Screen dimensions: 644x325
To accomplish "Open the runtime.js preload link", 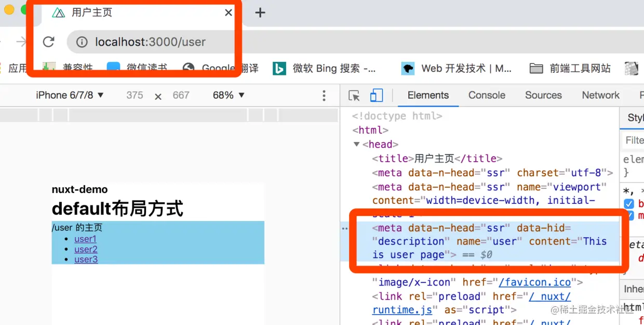I will pyautogui.click(x=402, y=310).
